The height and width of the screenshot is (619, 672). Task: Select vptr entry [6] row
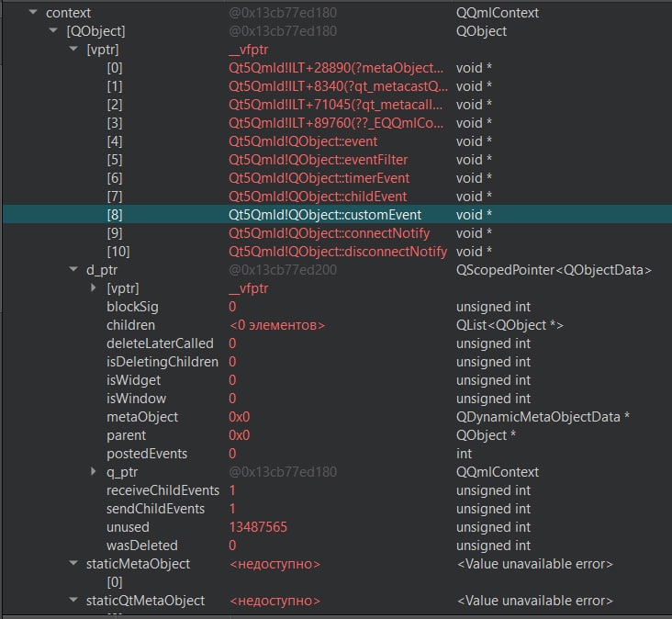337,178
